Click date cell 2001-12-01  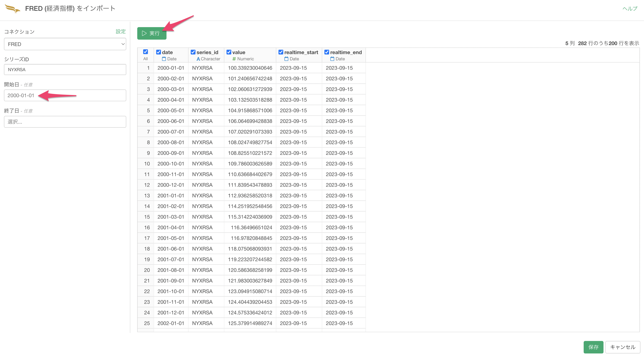pos(171,313)
